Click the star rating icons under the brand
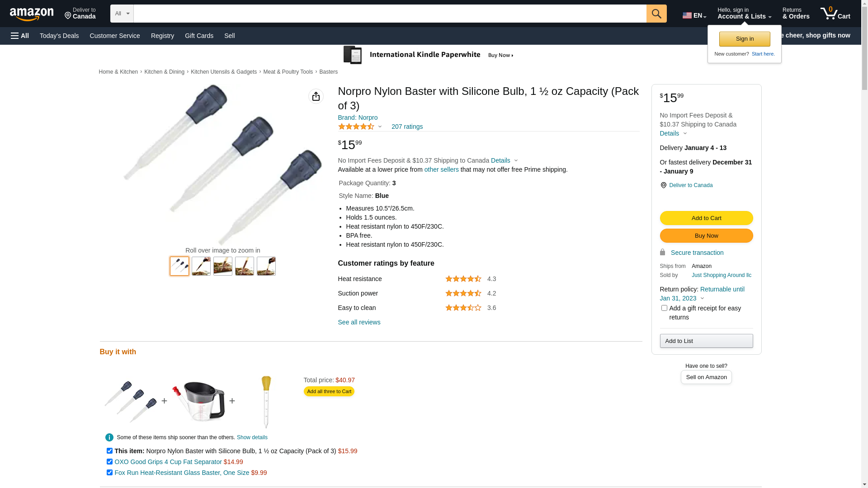 (356, 127)
